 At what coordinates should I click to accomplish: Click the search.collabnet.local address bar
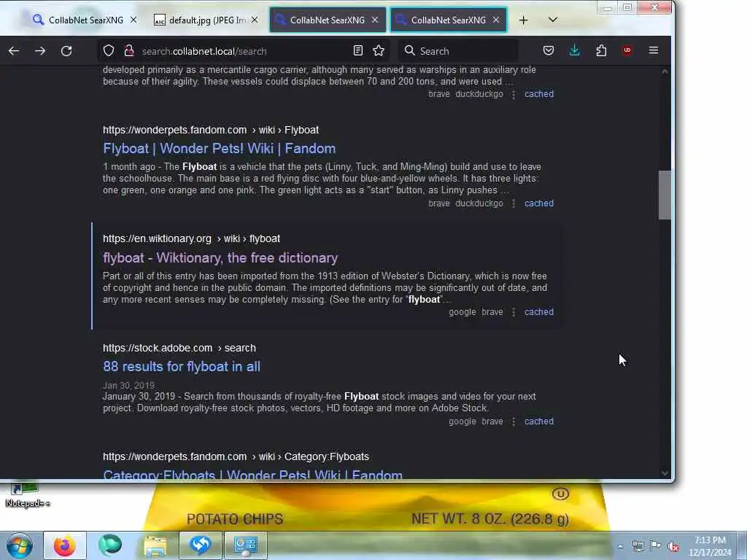coord(243,51)
